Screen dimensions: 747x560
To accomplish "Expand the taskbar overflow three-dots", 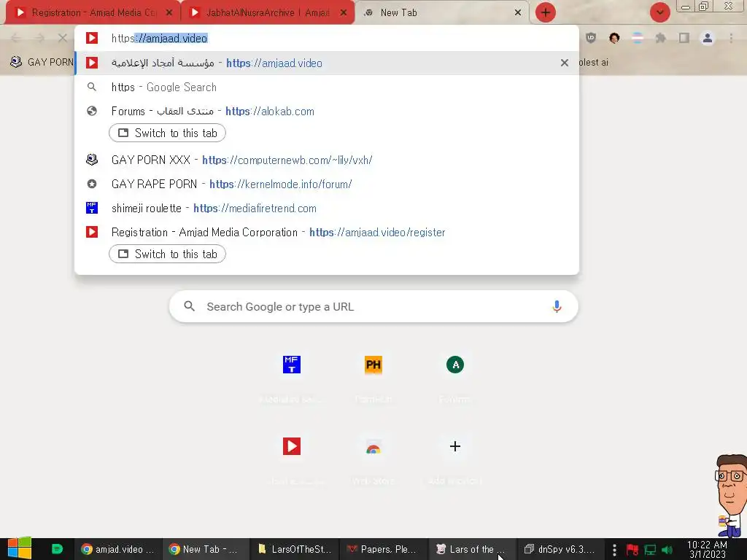I will coord(614,550).
